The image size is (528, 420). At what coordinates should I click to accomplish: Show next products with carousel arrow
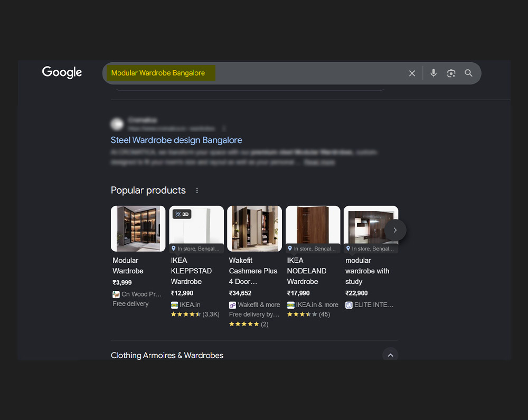pos(395,230)
